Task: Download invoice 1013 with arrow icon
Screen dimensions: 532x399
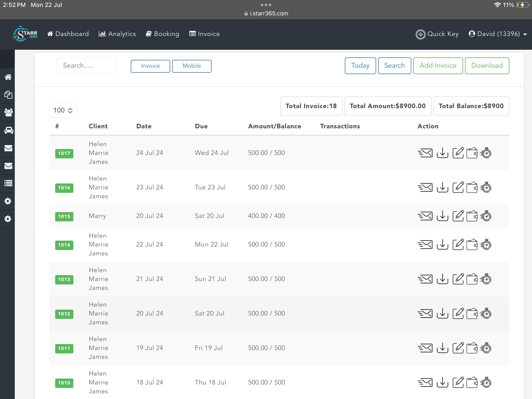Action: [442, 279]
